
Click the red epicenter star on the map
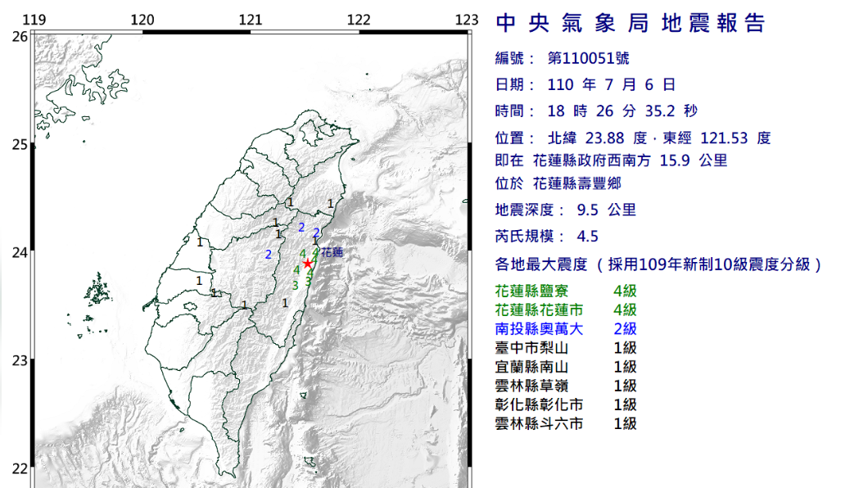[308, 264]
